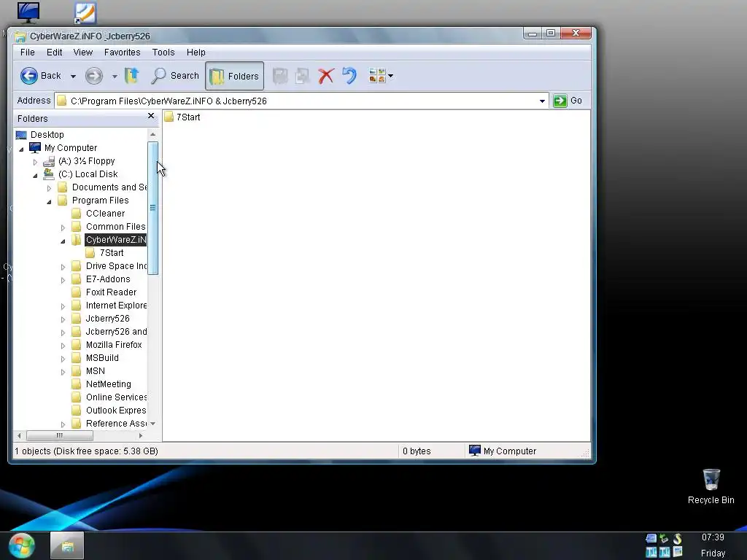Select Local Disk (C:) in tree

click(x=88, y=174)
